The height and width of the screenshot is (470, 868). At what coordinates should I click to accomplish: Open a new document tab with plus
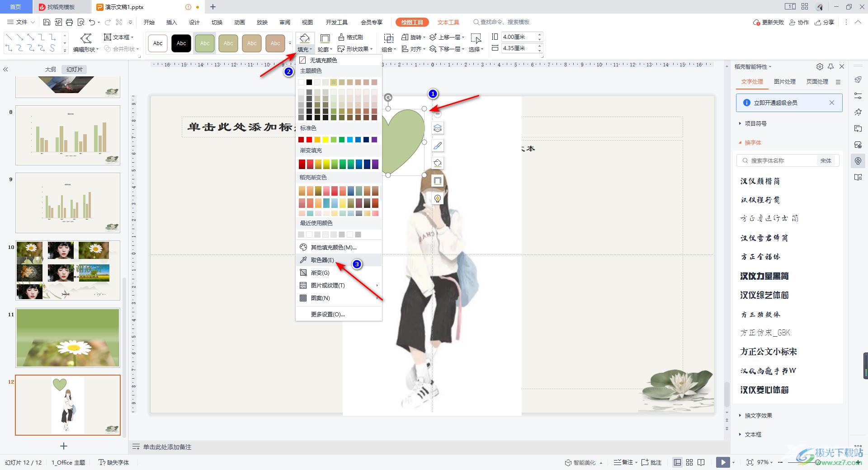coord(213,7)
